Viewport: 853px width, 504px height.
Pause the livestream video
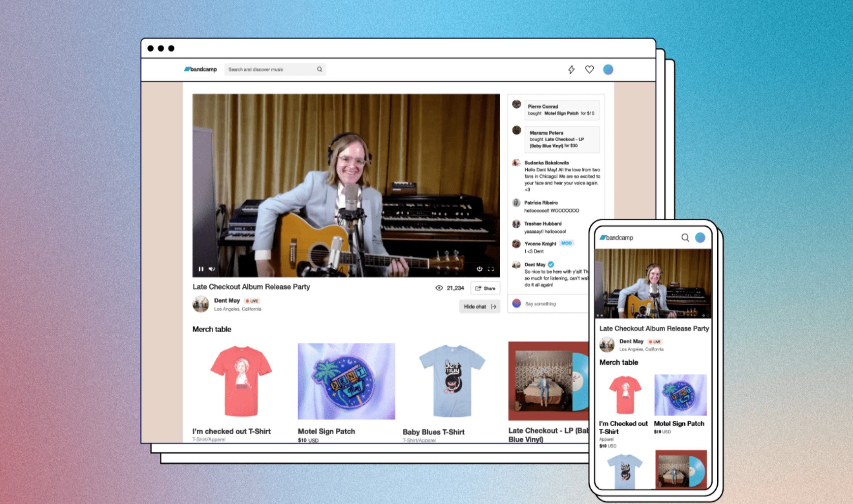(201, 269)
